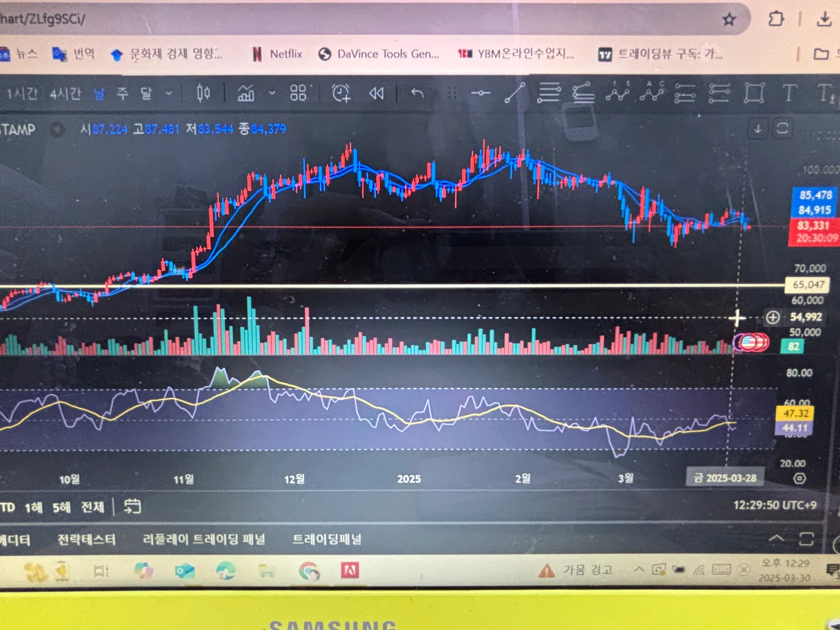Open the layout grid templates icon

[x=298, y=93]
